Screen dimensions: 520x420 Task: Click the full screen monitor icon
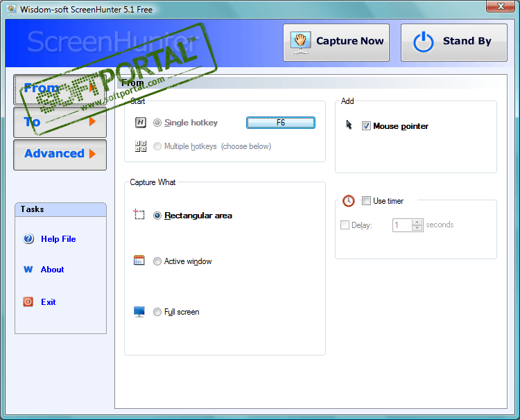[x=139, y=312]
